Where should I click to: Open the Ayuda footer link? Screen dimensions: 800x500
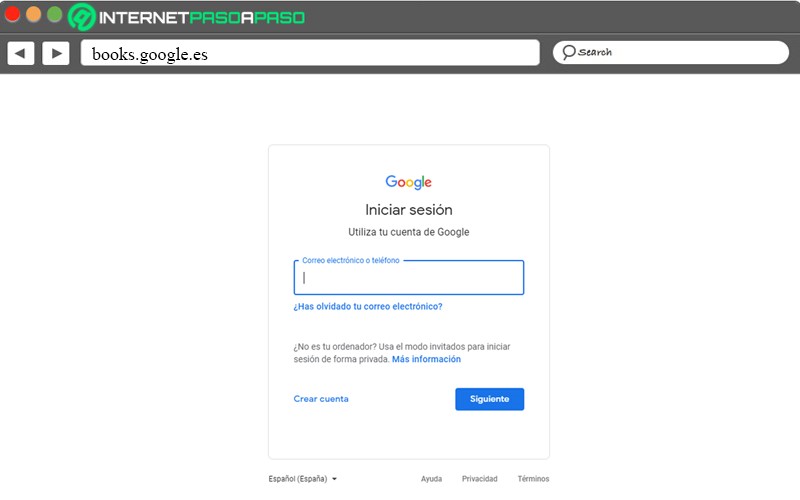tap(431, 479)
